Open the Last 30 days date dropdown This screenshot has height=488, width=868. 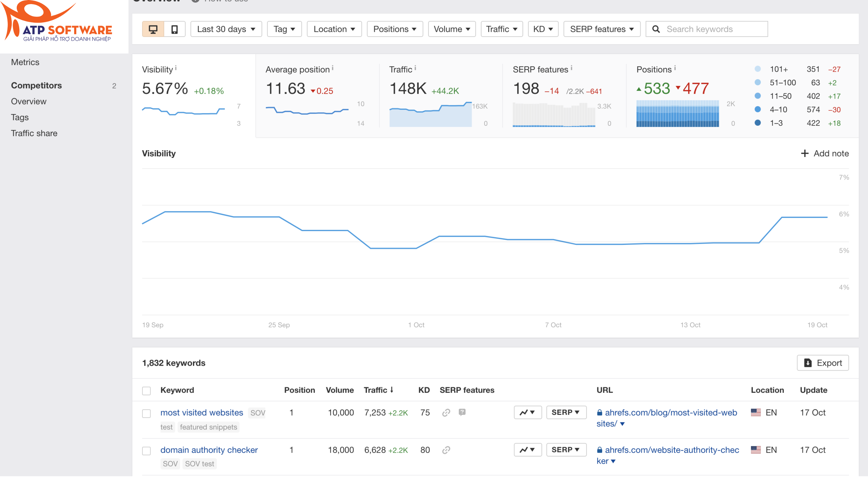(226, 29)
